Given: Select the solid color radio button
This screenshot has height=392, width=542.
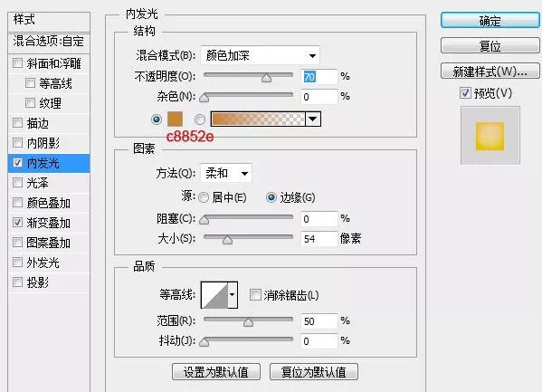Looking at the screenshot, I should (x=157, y=120).
